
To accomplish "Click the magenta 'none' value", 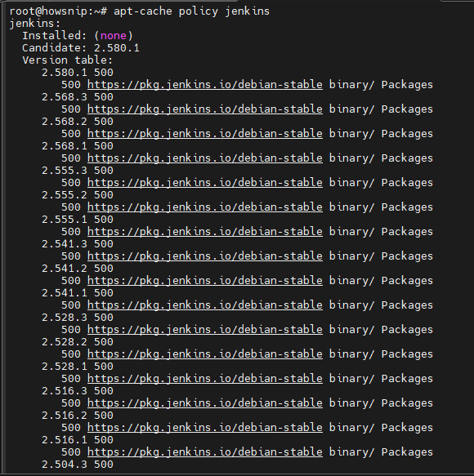I will tap(113, 36).
